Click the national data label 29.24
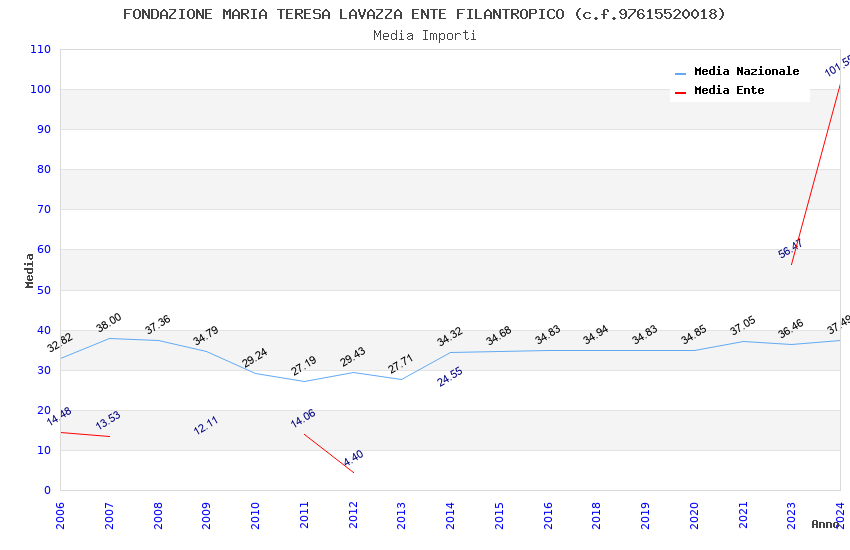 pyautogui.click(x=254, y=358)
